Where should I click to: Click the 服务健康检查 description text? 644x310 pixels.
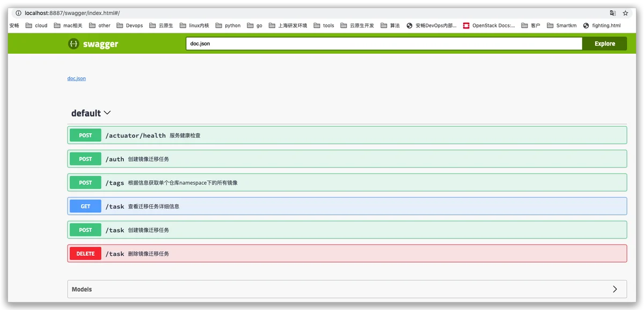tap(185, 135)
